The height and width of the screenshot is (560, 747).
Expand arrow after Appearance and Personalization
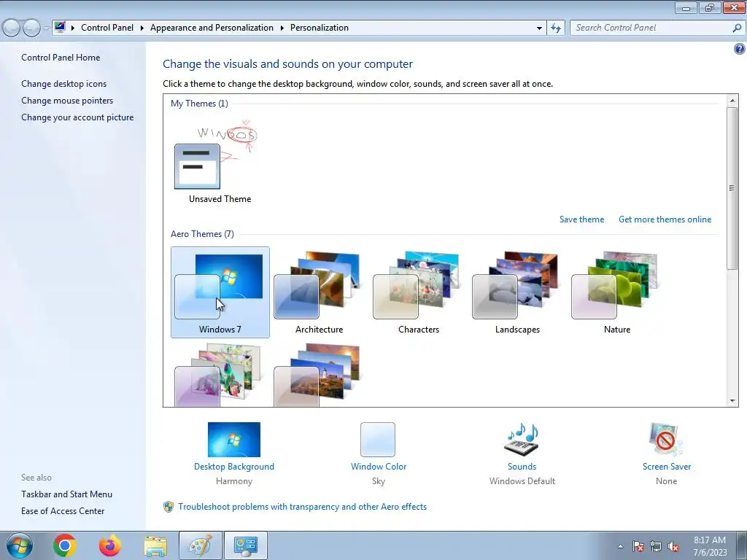282,28
